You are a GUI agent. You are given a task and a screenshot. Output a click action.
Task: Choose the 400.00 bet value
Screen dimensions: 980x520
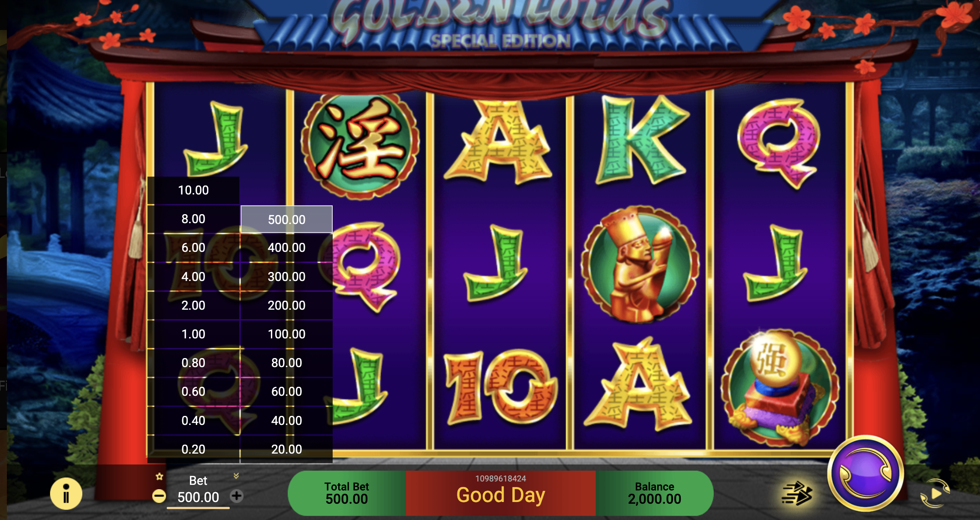click(286, 248)
